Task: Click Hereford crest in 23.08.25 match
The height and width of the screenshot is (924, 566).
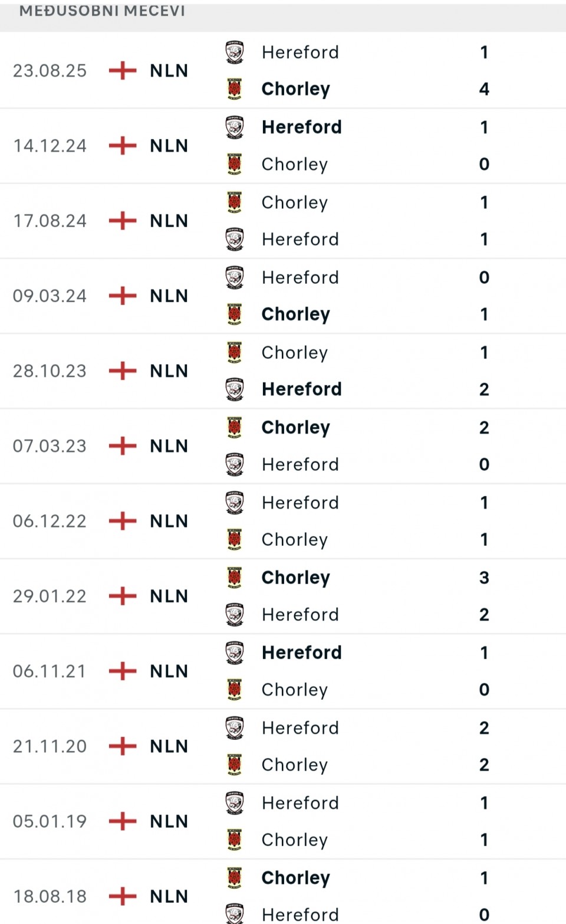Action: 235,53
